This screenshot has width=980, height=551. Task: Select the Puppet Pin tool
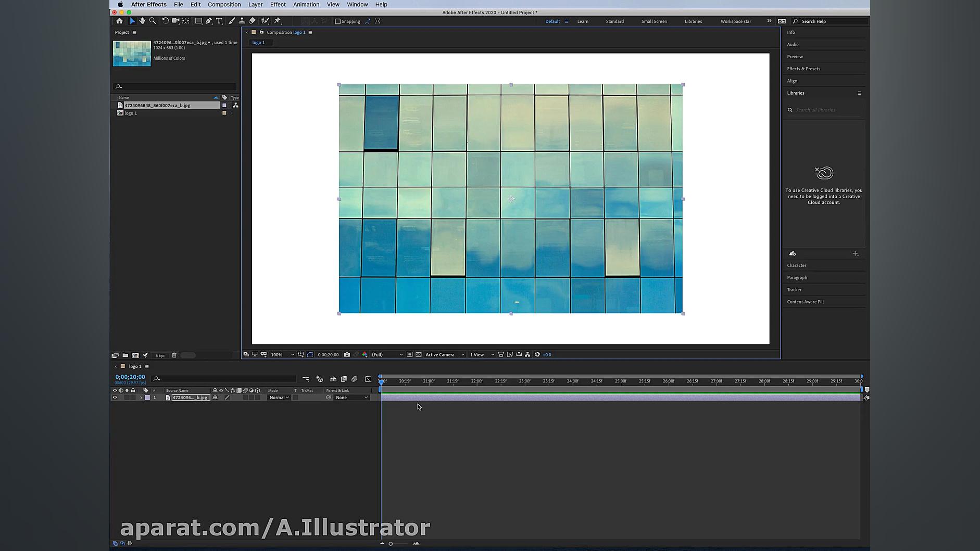coord(278,21)
